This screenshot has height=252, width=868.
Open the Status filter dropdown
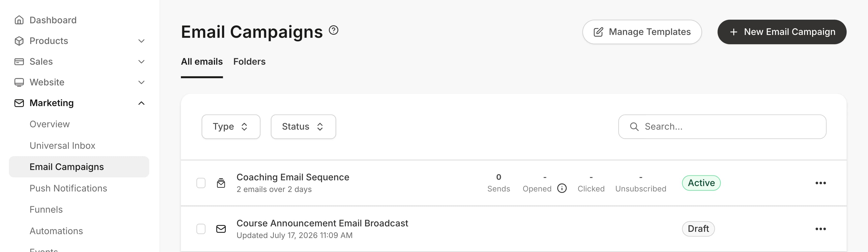click(x=303, y=127)
